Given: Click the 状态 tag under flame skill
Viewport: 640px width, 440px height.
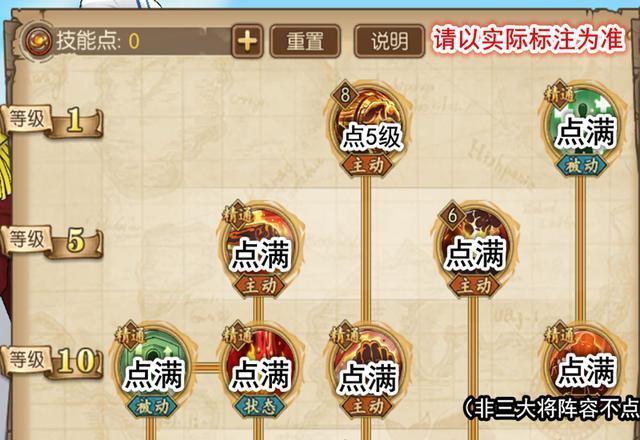Looking at the screenshot, I should click(x=260, y=406).
